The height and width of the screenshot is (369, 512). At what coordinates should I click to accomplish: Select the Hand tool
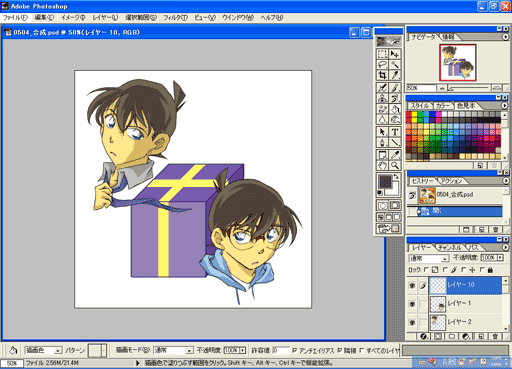pos(382,165)
